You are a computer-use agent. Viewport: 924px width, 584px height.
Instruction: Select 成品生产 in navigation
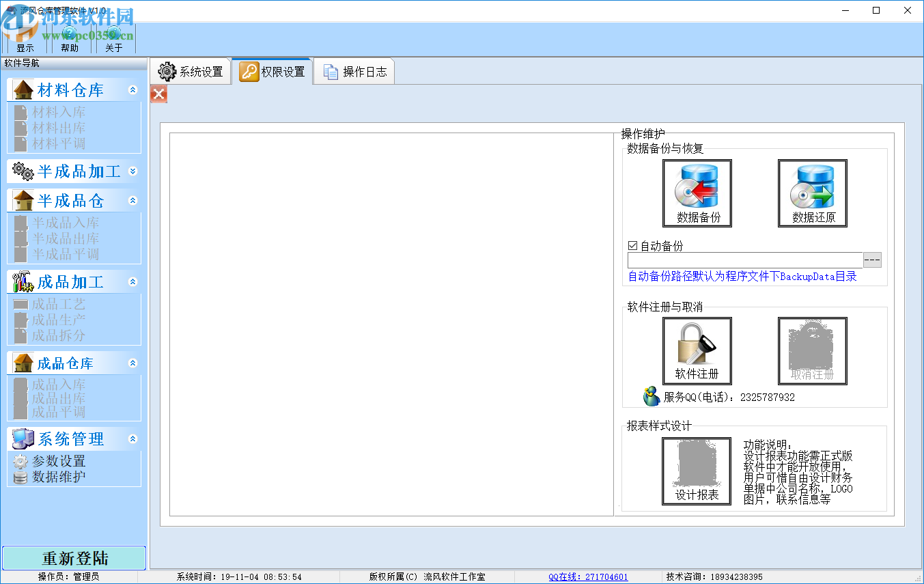[x=59, y=320]
